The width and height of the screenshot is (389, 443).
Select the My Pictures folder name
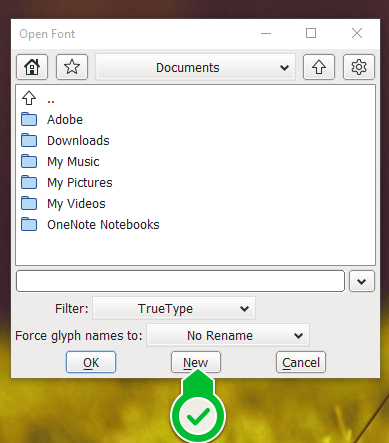[80, 183]
